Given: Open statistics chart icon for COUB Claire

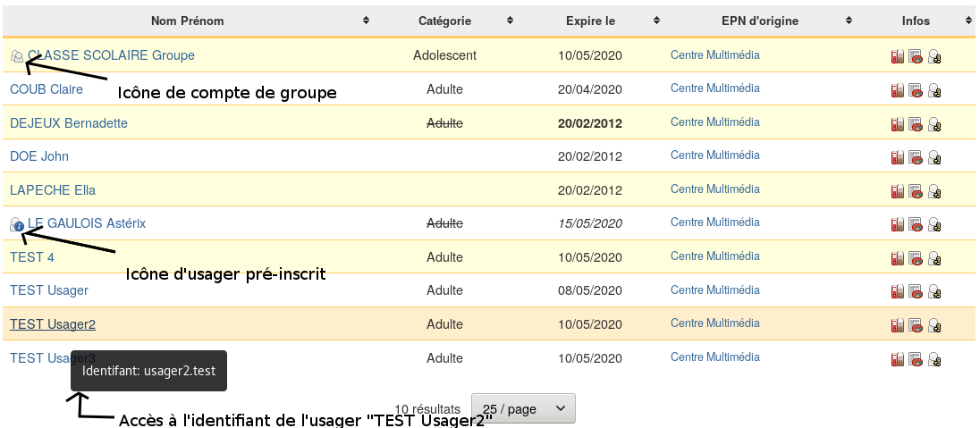Looking at the screenshot, I should point(916,90).
